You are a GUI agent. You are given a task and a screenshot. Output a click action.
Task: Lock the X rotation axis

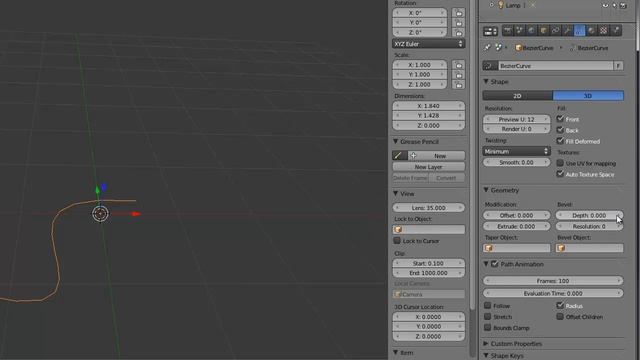click(x=458, y=13)
